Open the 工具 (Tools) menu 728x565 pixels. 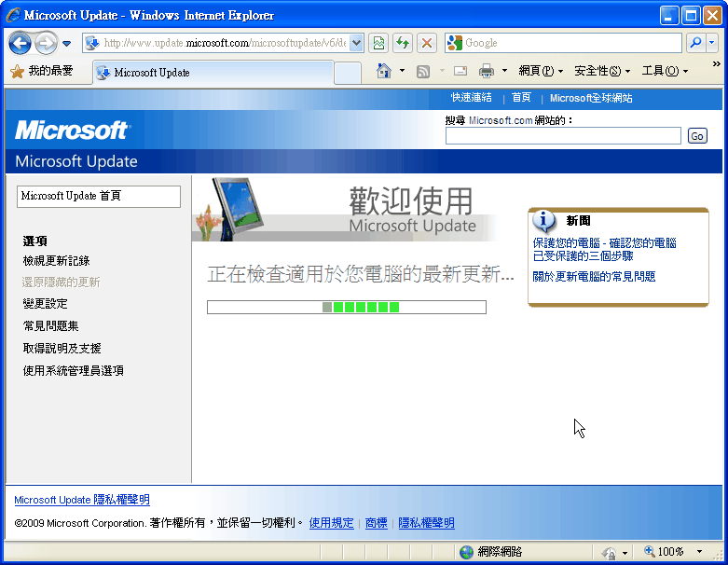pos(665,71)
